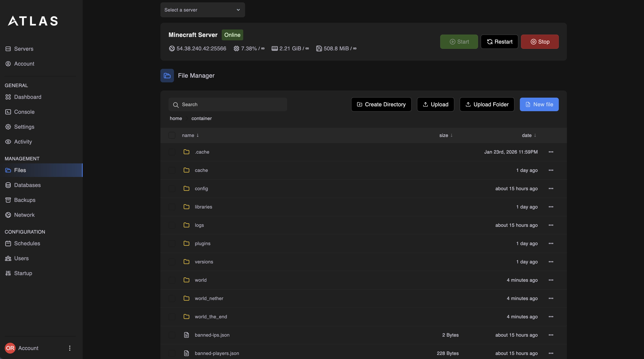Image resolution: width=644 pixels, height=359 pixels.
Task: Open the Console page in sidebar
Action: click(x=24, y=112)
